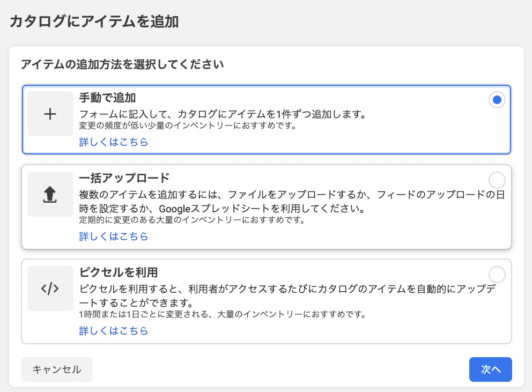The width and height of the screenshot is (532, 392).
Task: Click the フォームに記入して description text
Action: [222, 114]
